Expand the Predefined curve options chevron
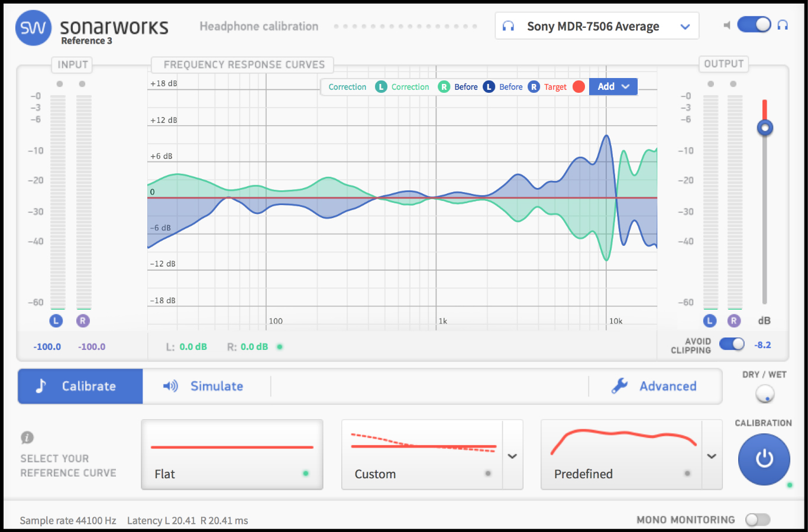 (x=712, y=456)
